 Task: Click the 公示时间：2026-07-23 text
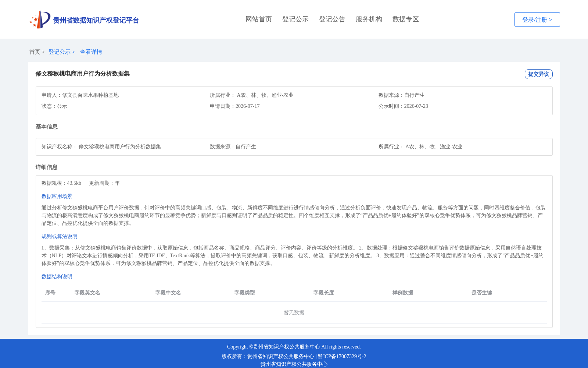coord(404,106)
